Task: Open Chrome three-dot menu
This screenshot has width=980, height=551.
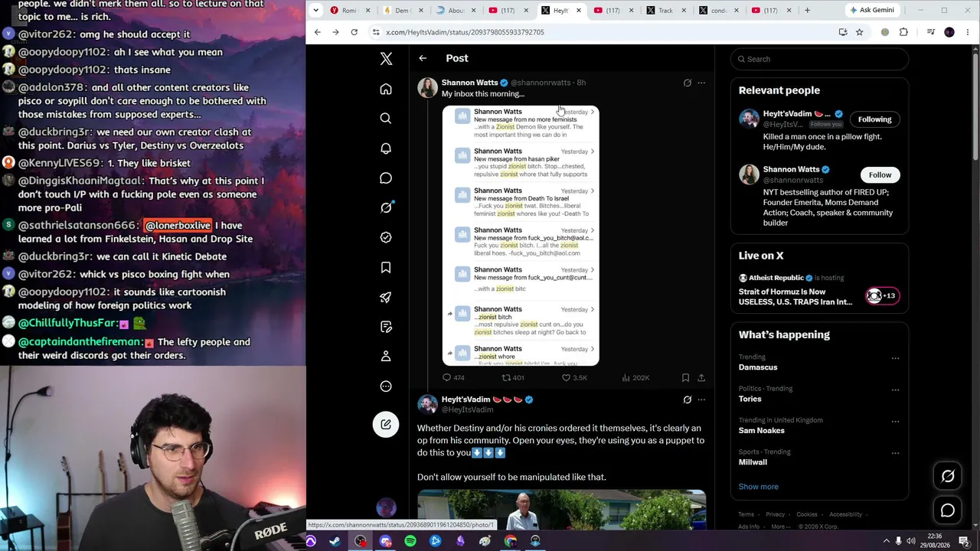Action: [968, 32]
